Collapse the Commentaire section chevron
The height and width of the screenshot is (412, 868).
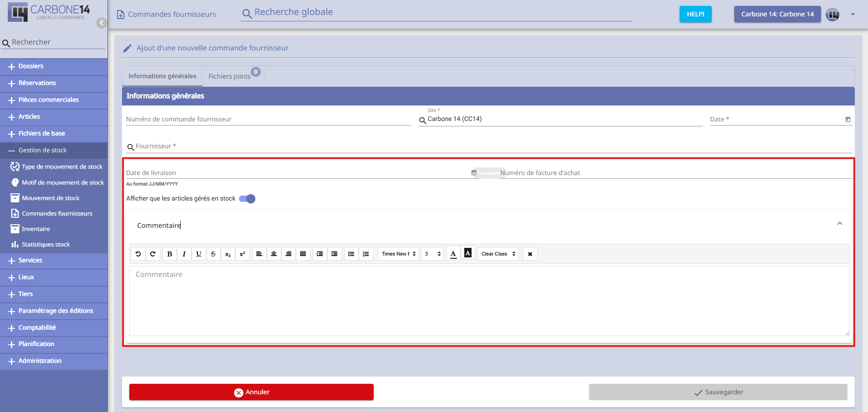tap(839, 223)
